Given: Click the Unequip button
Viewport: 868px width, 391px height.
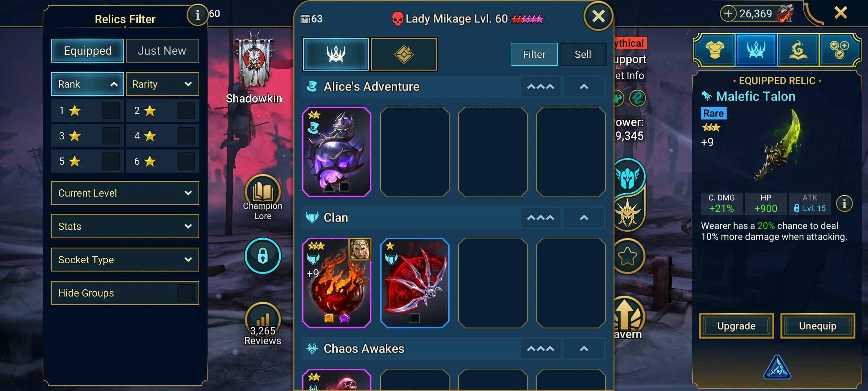Looking at the screenshot, I should 818,326.
